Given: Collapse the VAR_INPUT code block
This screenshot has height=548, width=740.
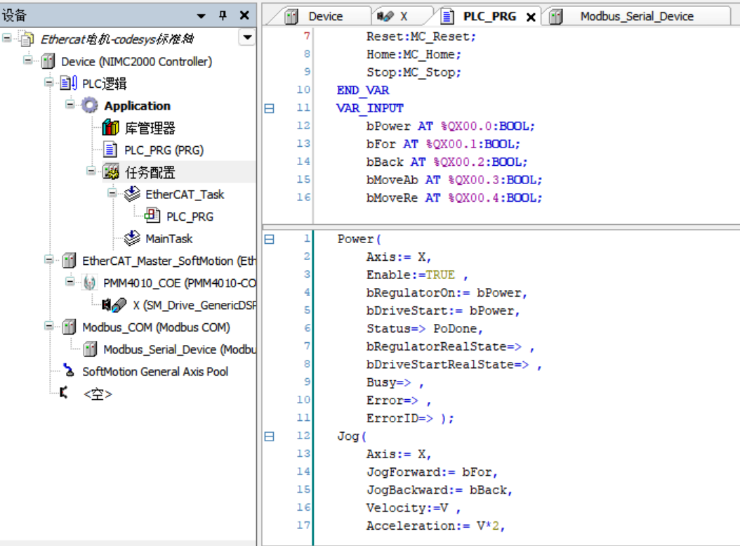Looking at the screenshot, I should coord(269,108).
